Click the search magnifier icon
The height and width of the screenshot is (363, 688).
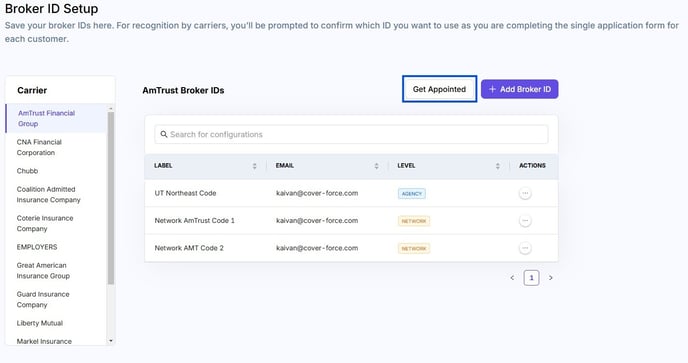point(164,134)
